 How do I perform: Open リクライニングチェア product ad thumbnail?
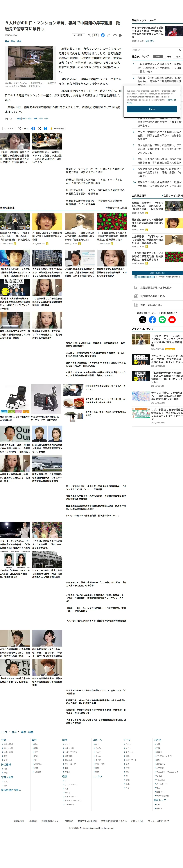[x=15, y=399]
